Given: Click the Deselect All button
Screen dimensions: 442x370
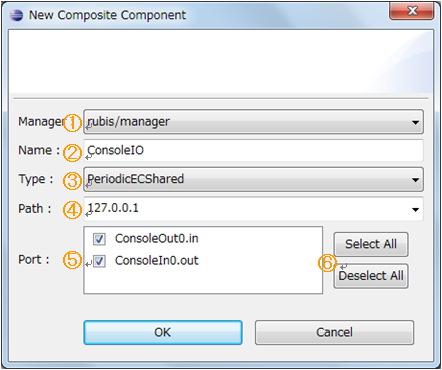Looking at the screenshot, I should pyautogui.click(x=371, y=276).
